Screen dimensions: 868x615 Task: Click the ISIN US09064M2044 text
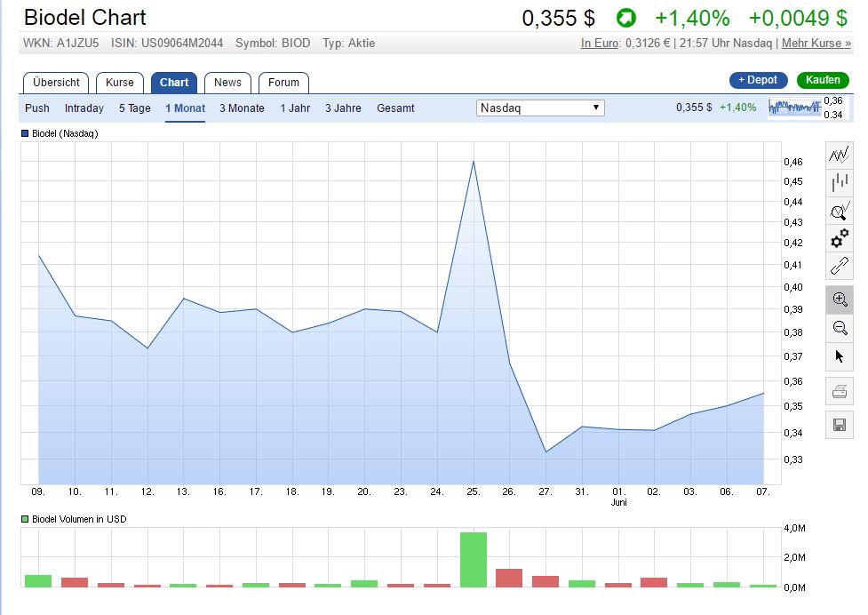point(167,44)
